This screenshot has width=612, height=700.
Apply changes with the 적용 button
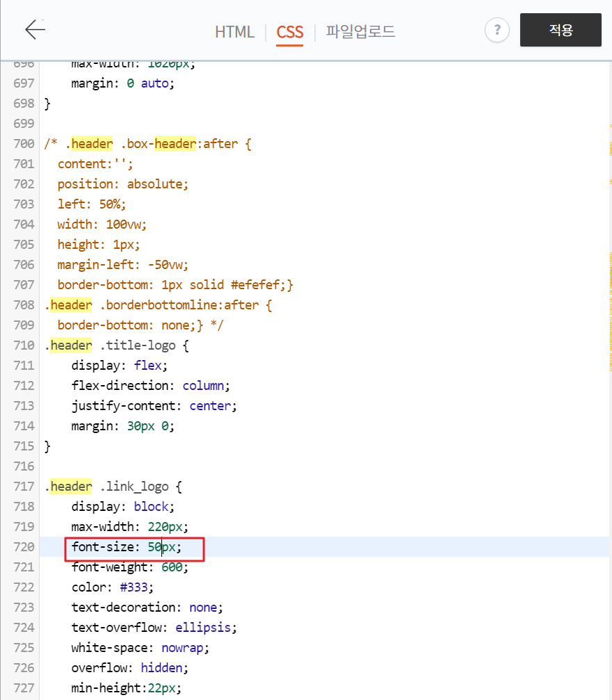point(561,30)
